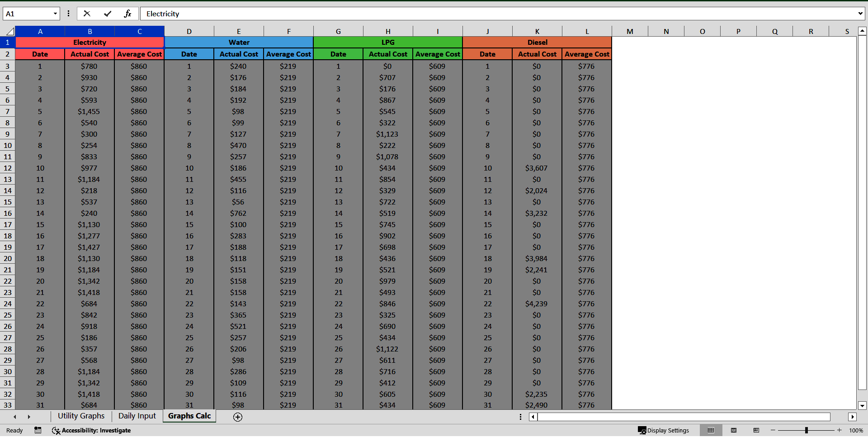
Task: Cancel the formula bar entry (X icon)
Action: click(x=87, y=14)
